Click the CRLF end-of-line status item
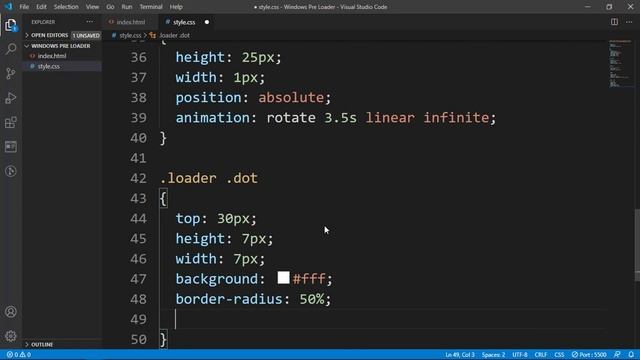This screenshot has width=640, height=360. [x=540, y=355]
